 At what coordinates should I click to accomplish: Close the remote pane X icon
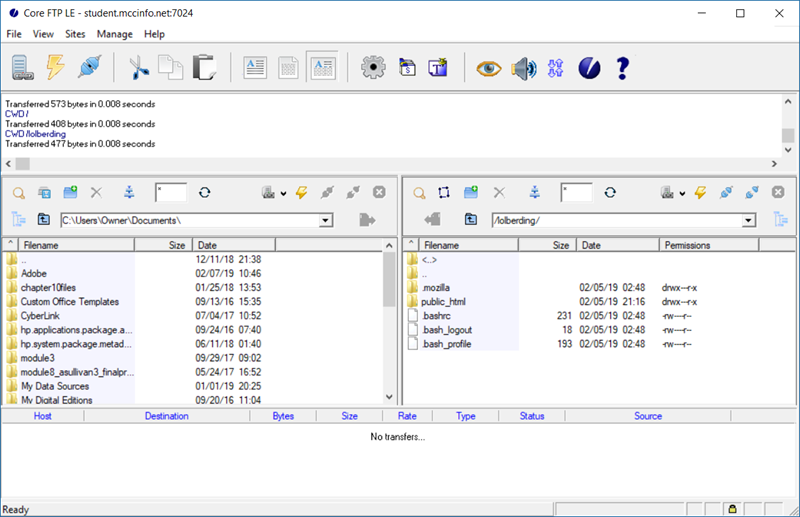click(x=778, y=192)
